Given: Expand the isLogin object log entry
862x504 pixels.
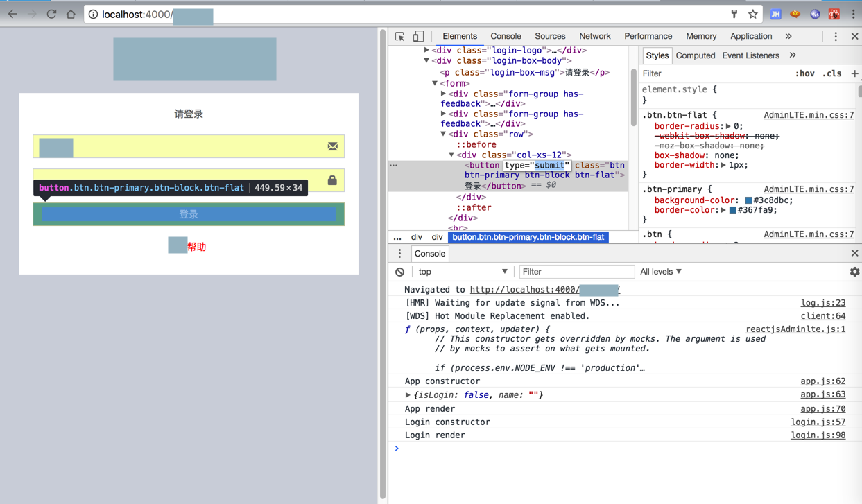Looking at the screenshot, I should [x=408, y=395].
